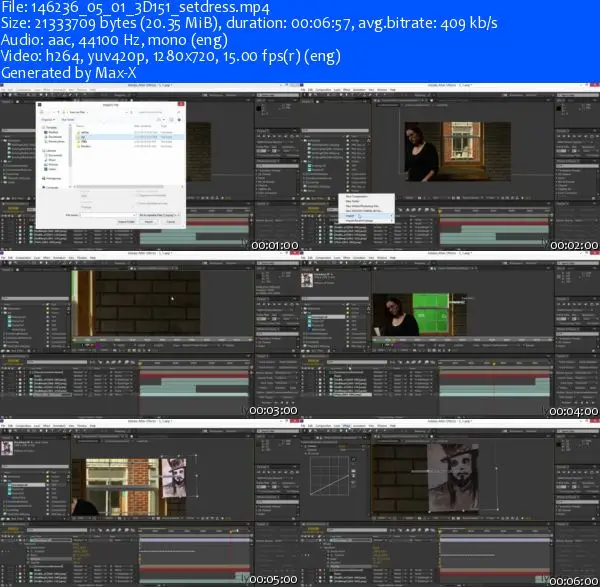The image size is (600, 587).
Task: Choose New MAXON Cinema 4D File menu entry
Action: 364,211
